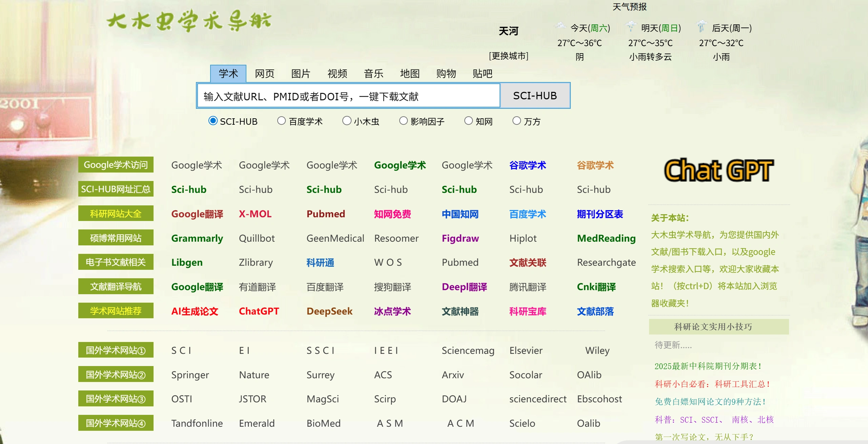The image size is (868, 444).
Task: Open the Libgen link
Action: coord(187,262)
